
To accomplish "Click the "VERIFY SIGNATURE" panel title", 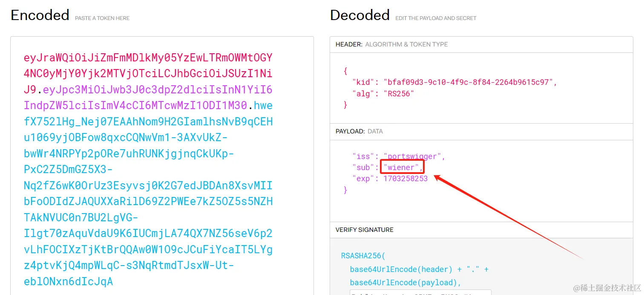I will tap(364, 230).
